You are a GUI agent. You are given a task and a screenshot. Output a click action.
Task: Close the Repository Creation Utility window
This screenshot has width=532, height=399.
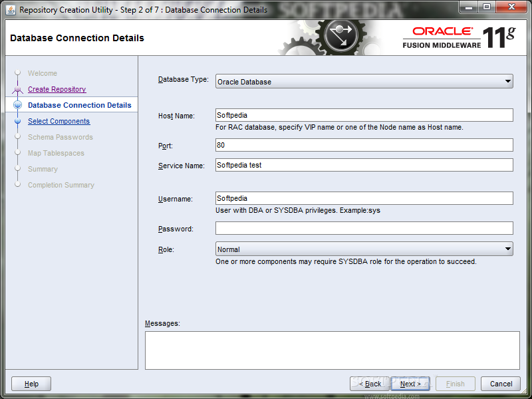[511, 7]
